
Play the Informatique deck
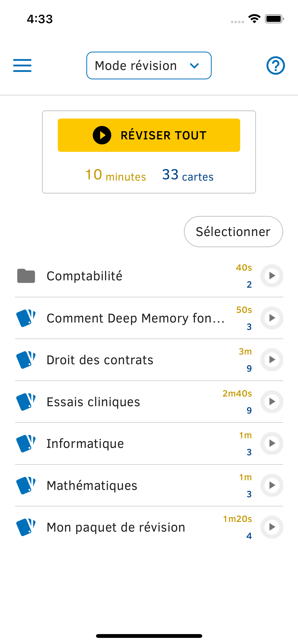point(272,443)
